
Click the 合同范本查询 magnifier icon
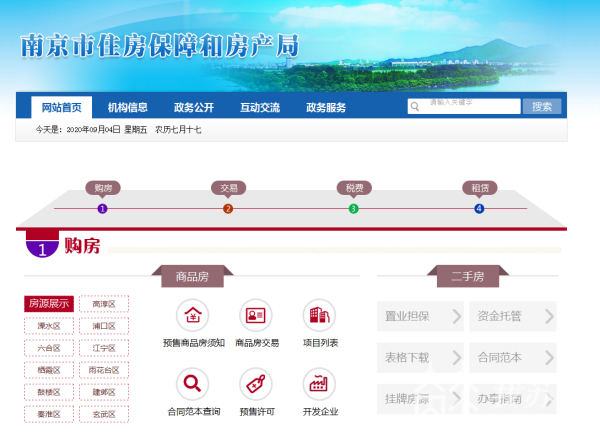click(x=193, y=384)
